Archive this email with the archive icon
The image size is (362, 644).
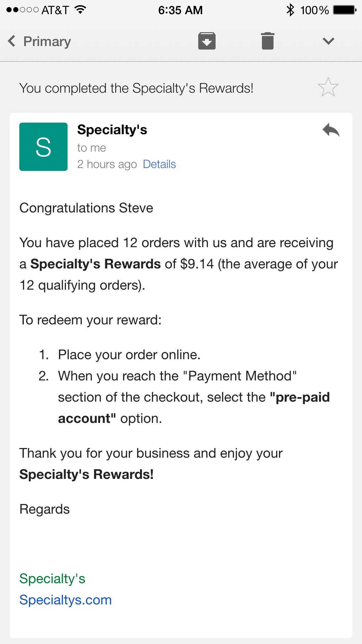(207, 41)
